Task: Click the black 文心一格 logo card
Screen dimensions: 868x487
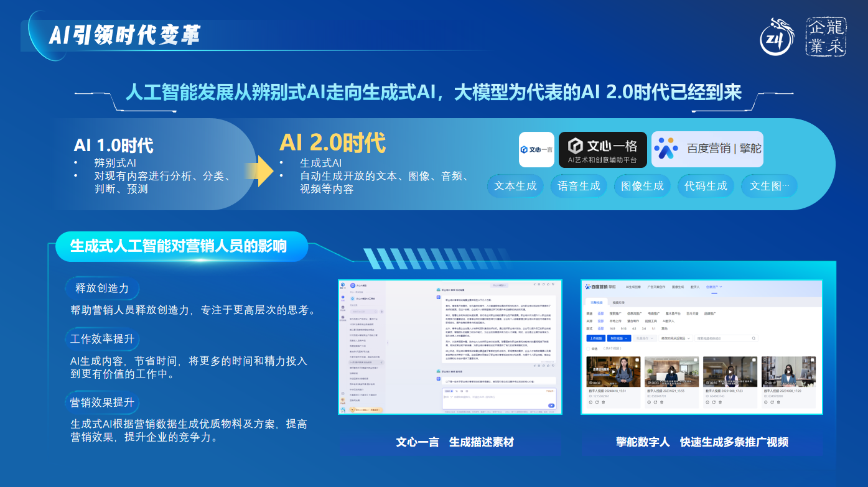Action: pyautogui.click(x=603, y=150)
